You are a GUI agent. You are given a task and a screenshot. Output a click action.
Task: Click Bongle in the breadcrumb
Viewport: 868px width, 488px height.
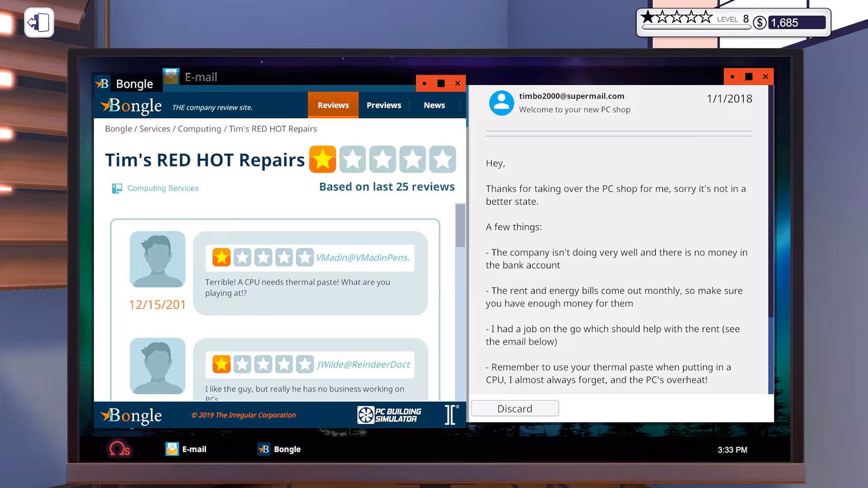(118, 129)
